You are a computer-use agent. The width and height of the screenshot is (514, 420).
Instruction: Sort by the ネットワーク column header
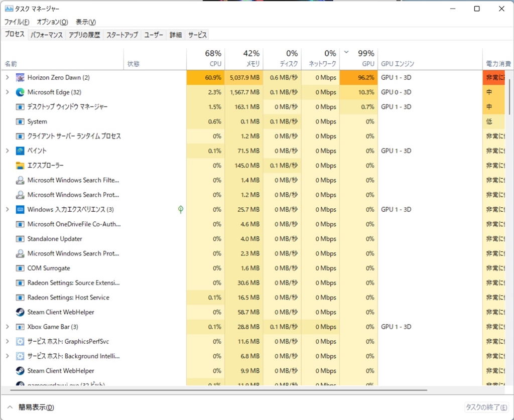[x=321, y=59]
